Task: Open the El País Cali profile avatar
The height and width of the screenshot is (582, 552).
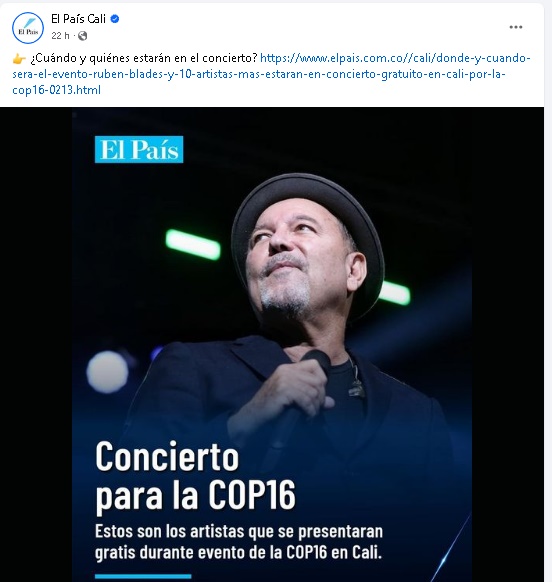Action: [x=28, y=28]
